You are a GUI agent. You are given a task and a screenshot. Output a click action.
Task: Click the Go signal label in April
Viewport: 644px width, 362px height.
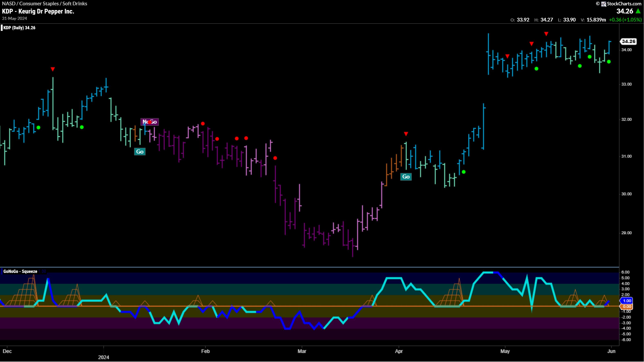[x=406, y=177]
